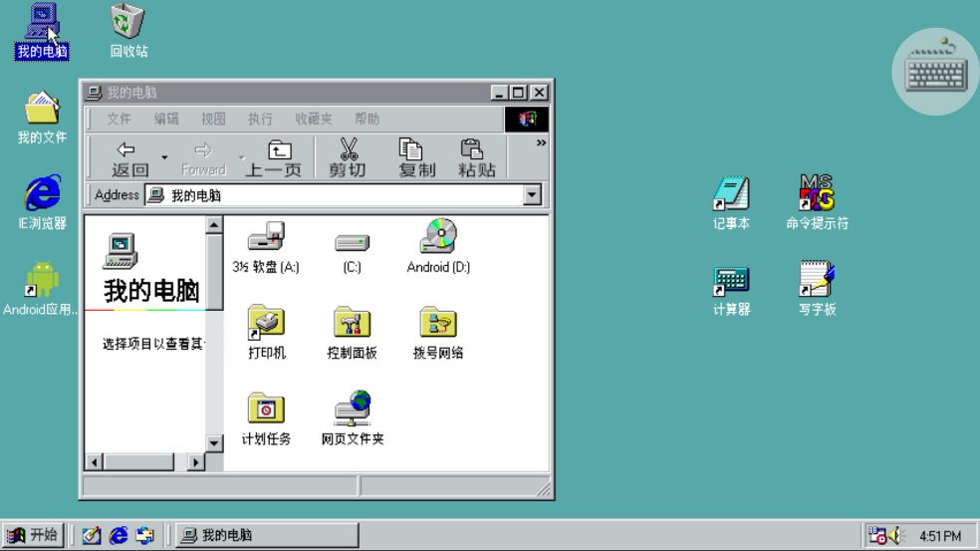Open the Forward history dropdown arrow
Image resolution: width=980 pixels, height=551 pixels.
[242, 157]
